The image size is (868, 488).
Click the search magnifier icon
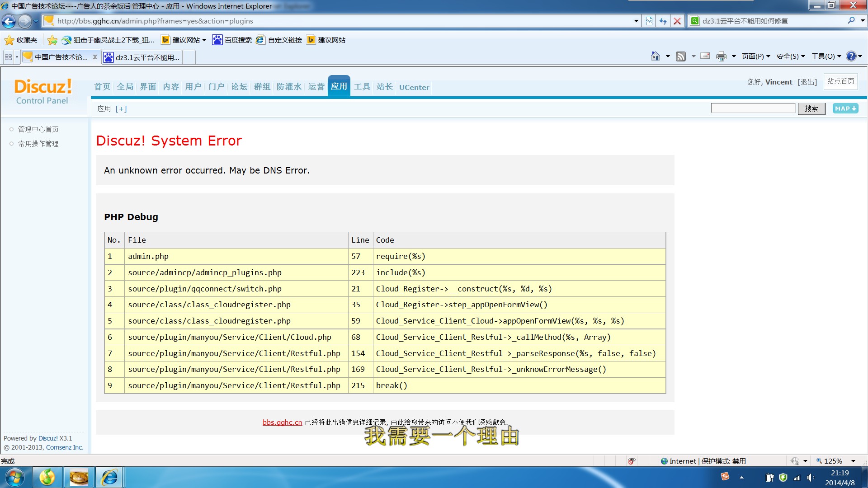[x=851, y=21]
